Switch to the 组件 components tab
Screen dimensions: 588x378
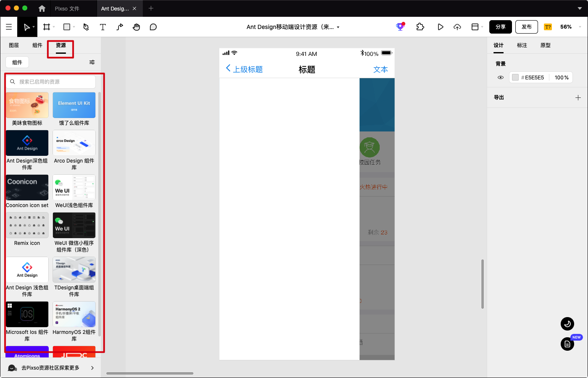point(37,45)
